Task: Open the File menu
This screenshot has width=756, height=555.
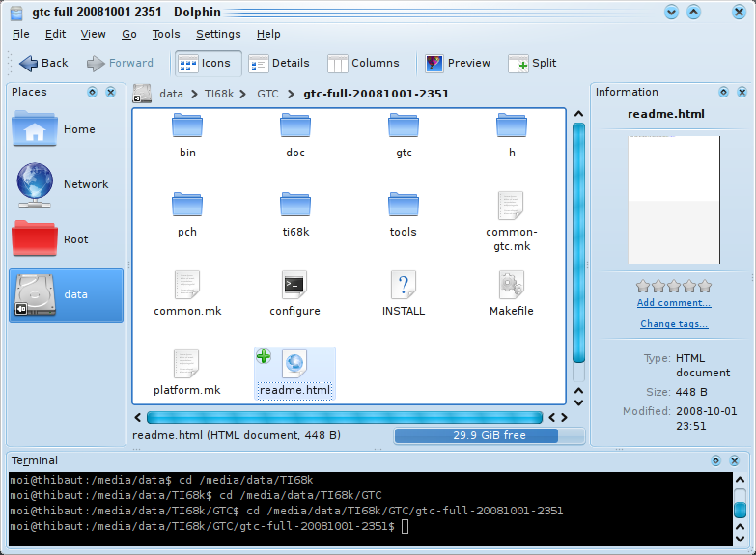Action: tap(20, 34)
